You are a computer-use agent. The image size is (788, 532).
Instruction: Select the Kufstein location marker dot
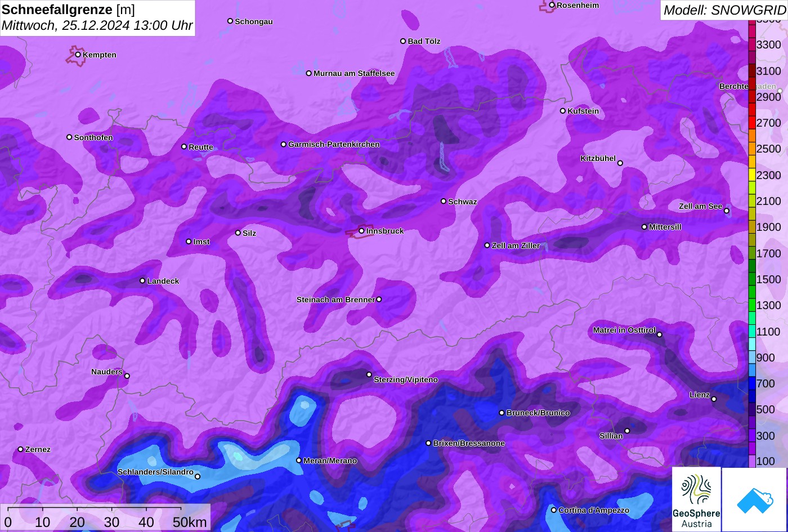coord(563,111)
